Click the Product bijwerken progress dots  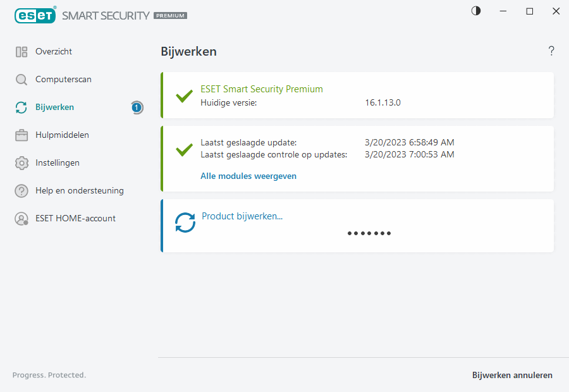point(369,233)
